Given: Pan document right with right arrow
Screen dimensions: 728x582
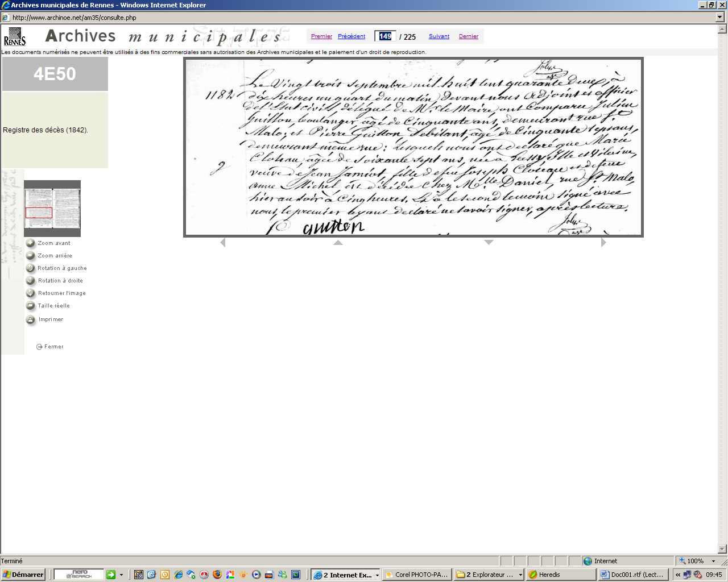Looking at the screenshot, I should [603, 243].
